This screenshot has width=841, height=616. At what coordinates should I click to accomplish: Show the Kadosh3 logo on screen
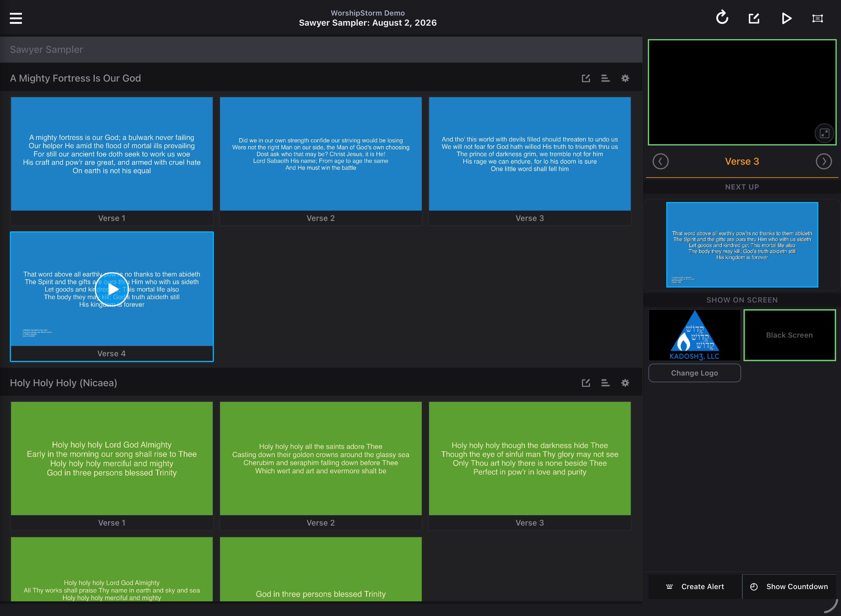pyautogui.click(x=694, y=335)
